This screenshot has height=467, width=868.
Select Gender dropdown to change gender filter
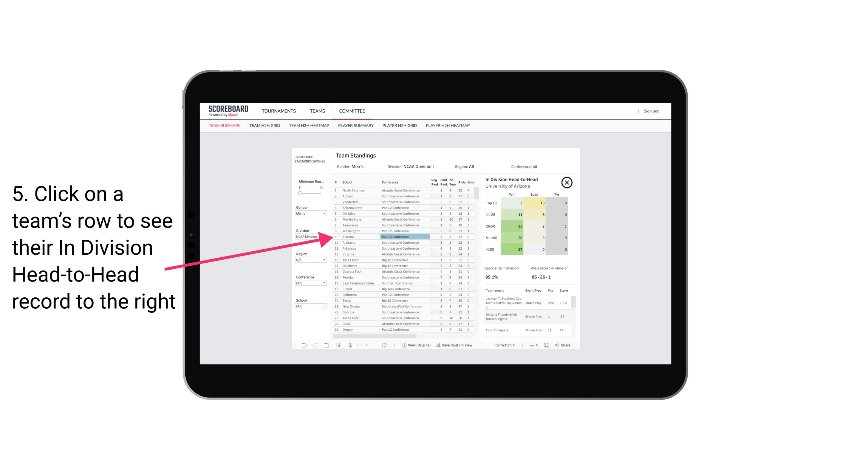[309, 214]
